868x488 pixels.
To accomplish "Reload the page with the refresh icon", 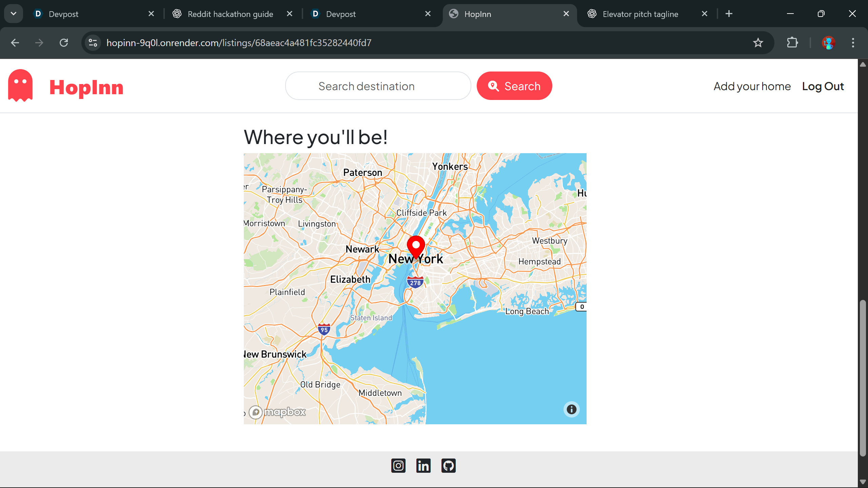I will (x=64, y=43).
